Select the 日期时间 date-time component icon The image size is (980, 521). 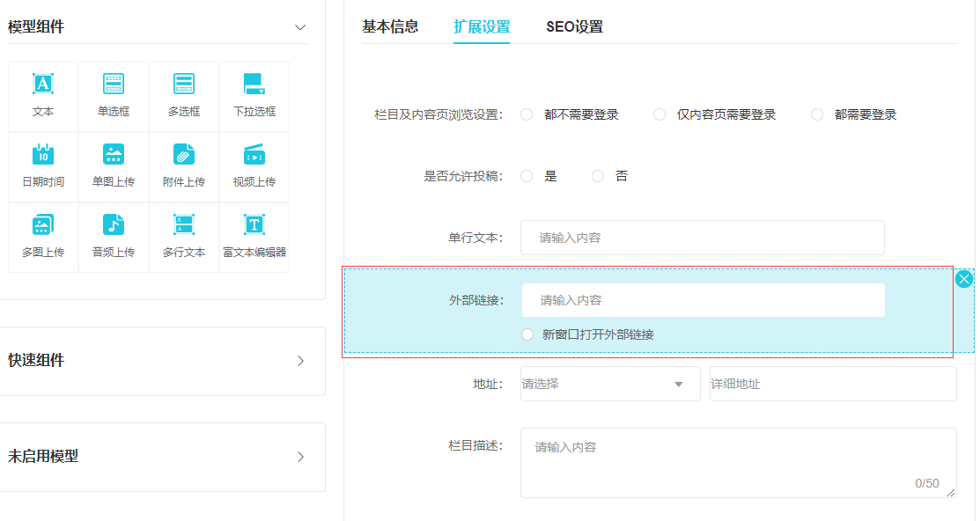click(43, 155)
